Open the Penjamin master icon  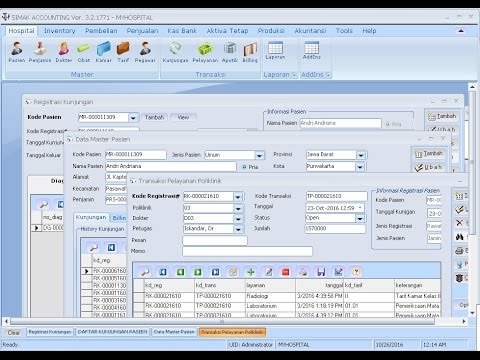[x=40, y=52]
